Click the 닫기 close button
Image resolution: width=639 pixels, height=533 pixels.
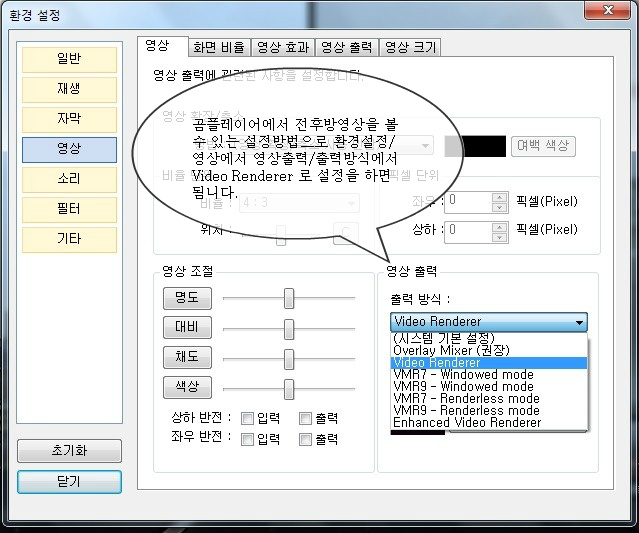pyautogui.click(x=69, y=482)
